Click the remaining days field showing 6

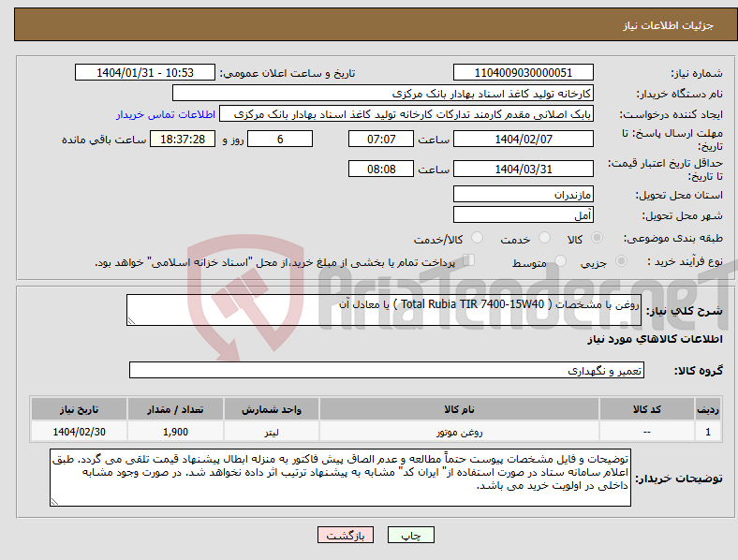coord(280,139)
